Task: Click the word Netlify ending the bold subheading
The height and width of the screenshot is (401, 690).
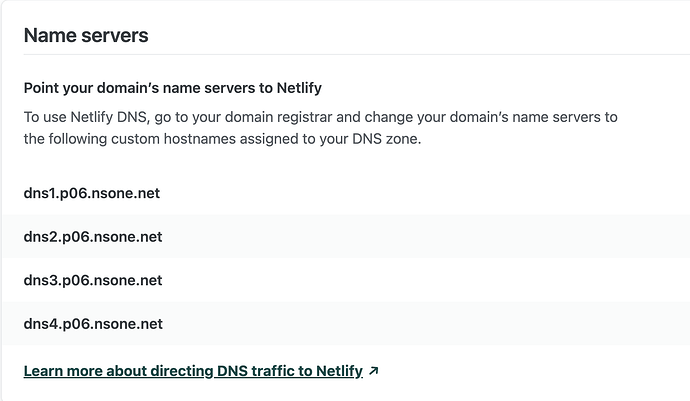Action: pyautogui.click(x=292, y=89)
